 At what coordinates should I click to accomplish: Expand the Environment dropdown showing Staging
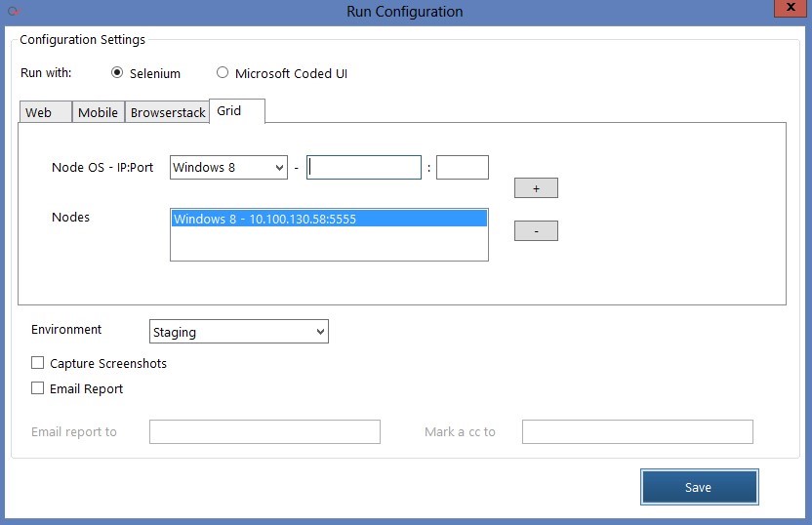pyautogui.click(x=239, y=332)
